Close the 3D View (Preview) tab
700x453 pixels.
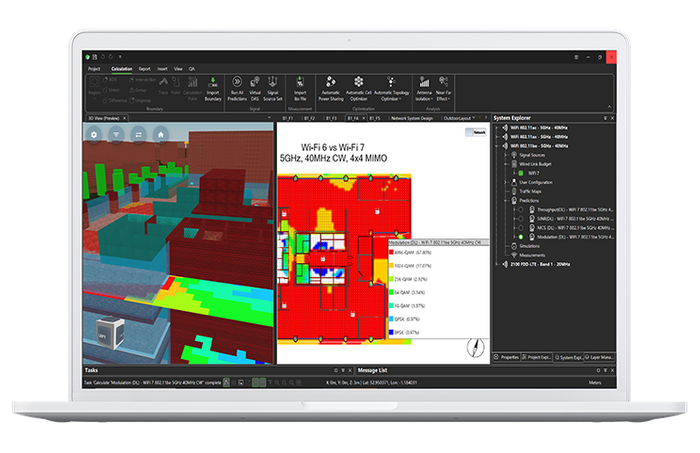tap(125, 118)
